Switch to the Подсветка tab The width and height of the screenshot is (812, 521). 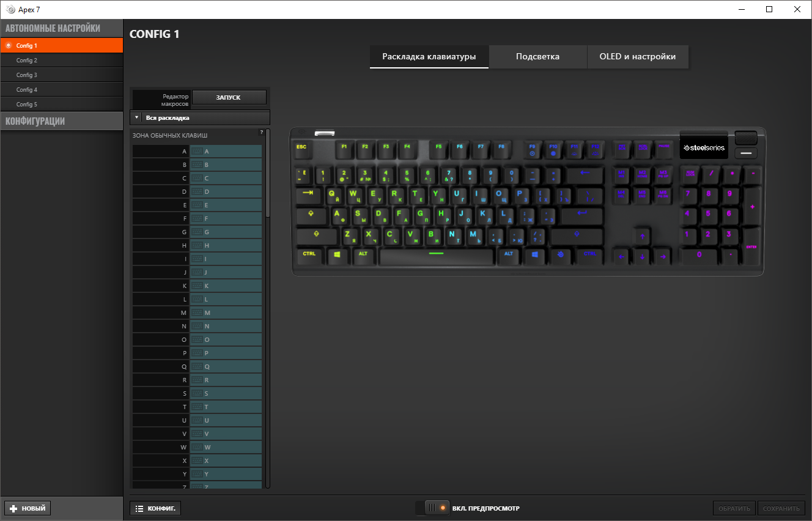(537, 56)
